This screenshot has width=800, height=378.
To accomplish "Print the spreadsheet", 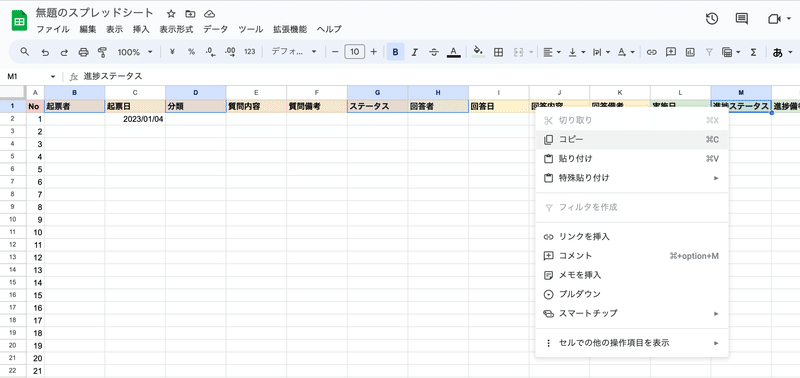I will point(84,52).
